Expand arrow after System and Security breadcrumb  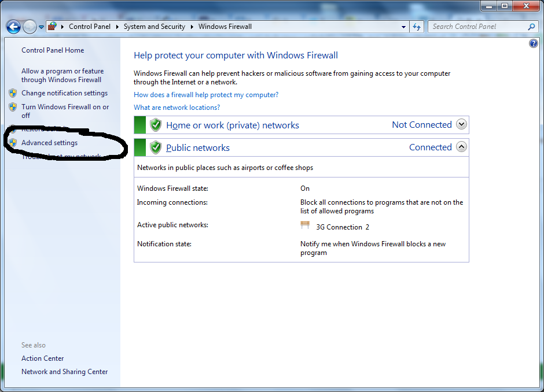192,27
